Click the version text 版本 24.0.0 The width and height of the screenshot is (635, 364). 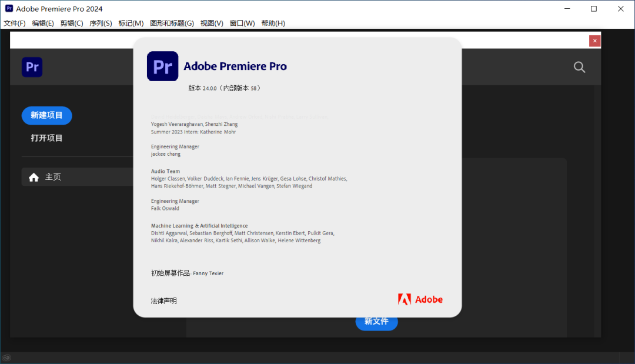point(225,88)
